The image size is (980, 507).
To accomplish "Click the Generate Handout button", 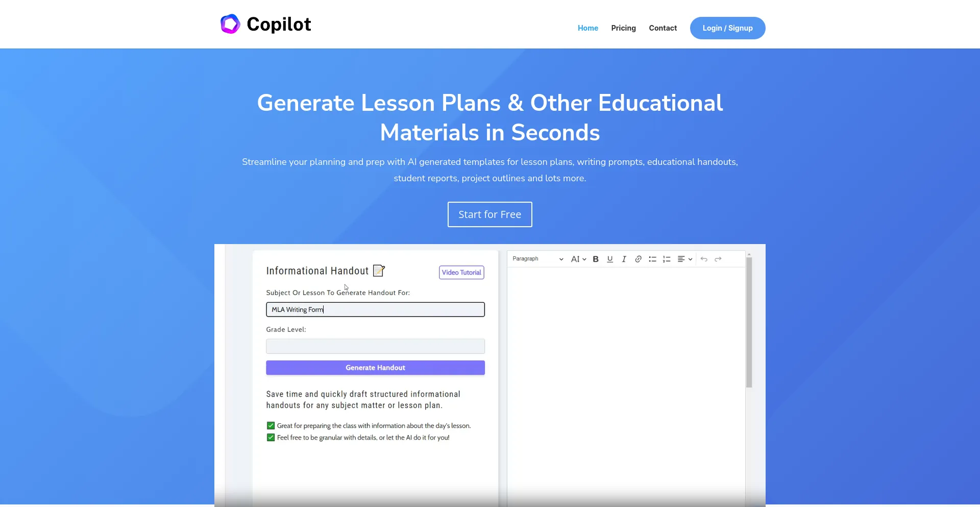I will tap(375, 368).
